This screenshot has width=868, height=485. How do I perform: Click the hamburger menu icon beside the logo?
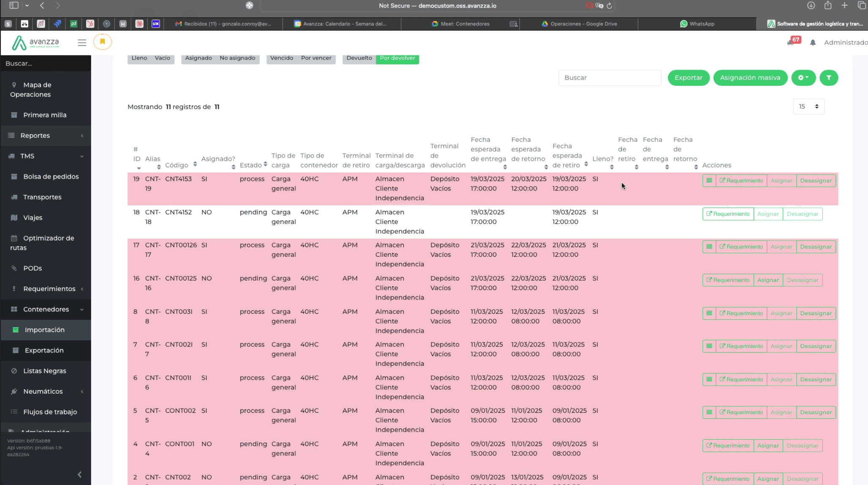pyautogui.click(x=82, y=43)
